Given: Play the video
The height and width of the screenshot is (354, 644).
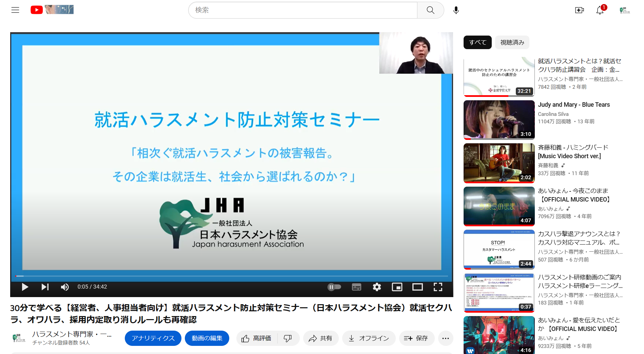Looking at the screenshot, I should [25, 287].
